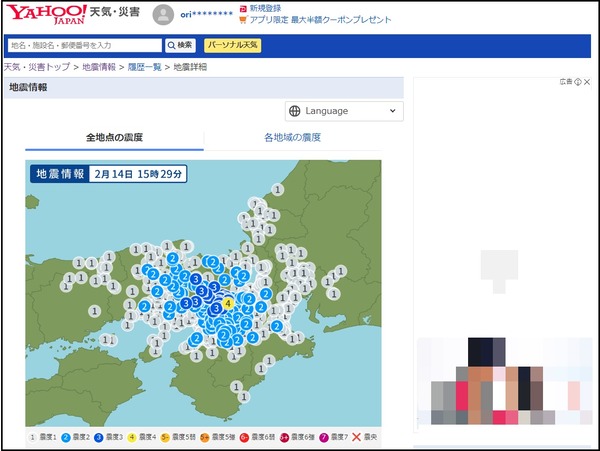Click the 震度7 legend icon

pyautogui.click(x=324, y=437)
